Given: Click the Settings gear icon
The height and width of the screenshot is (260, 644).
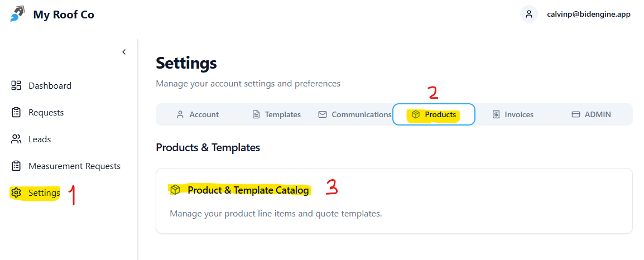Looking at the screenshot, I should [x=16, y=193].
